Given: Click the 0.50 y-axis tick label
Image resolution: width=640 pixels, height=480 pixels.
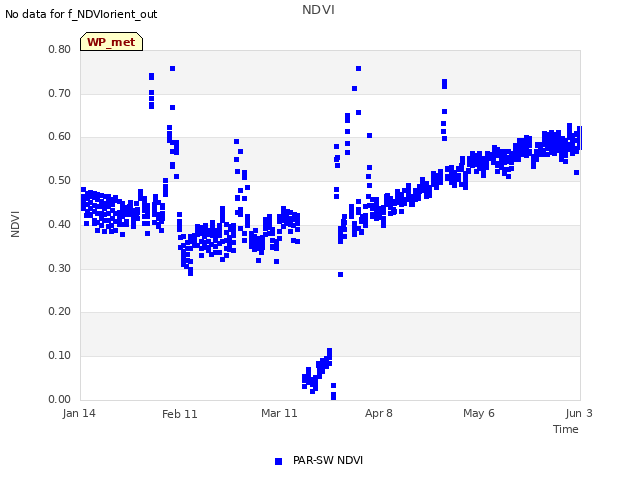Looking at the screenshot, I should pyautogui.click(x=59, y=180).
